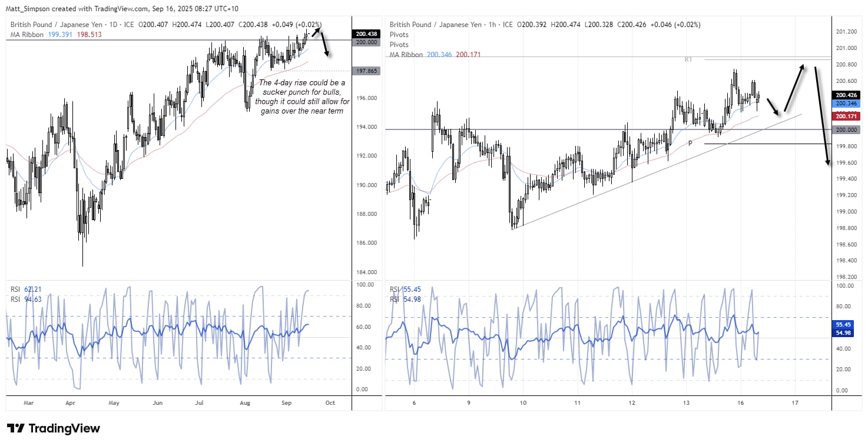
Task: Click the gray 197.865 price marker badge
Action: (366, 71)
